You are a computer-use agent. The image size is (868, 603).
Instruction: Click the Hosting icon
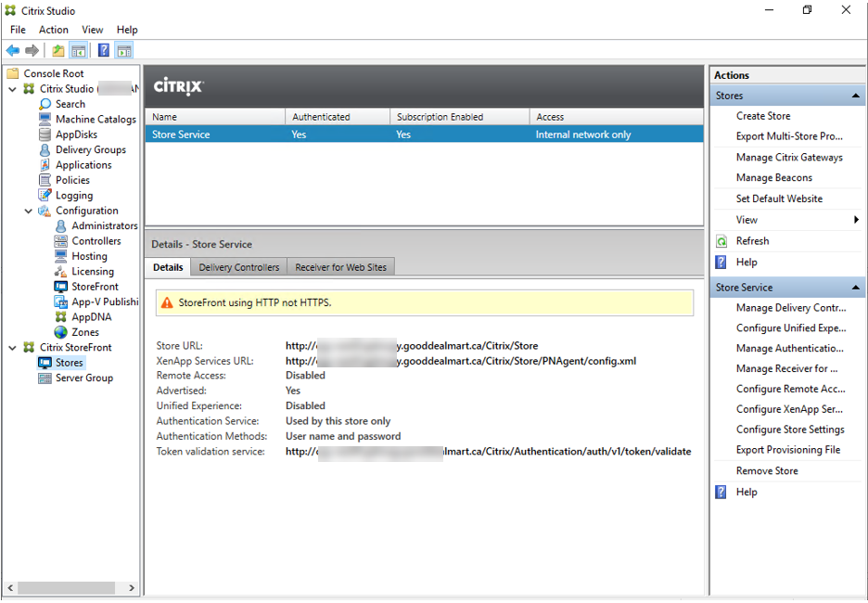[61, 256]
